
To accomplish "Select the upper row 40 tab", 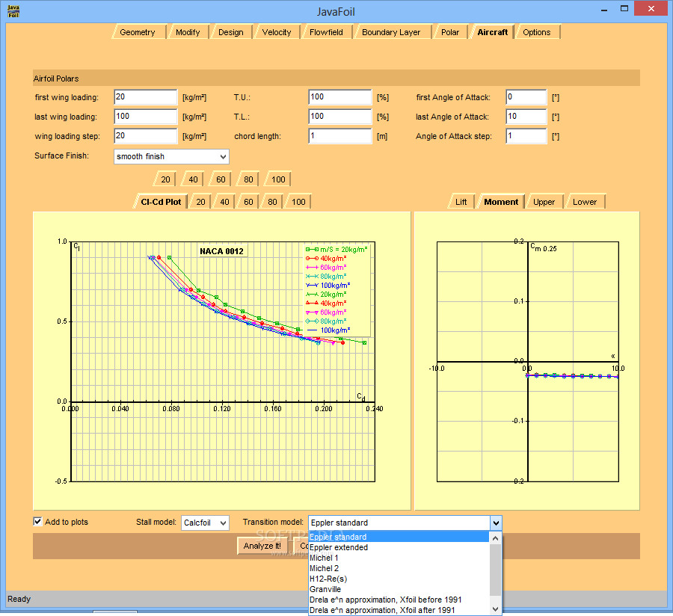I will coord(193,179).
